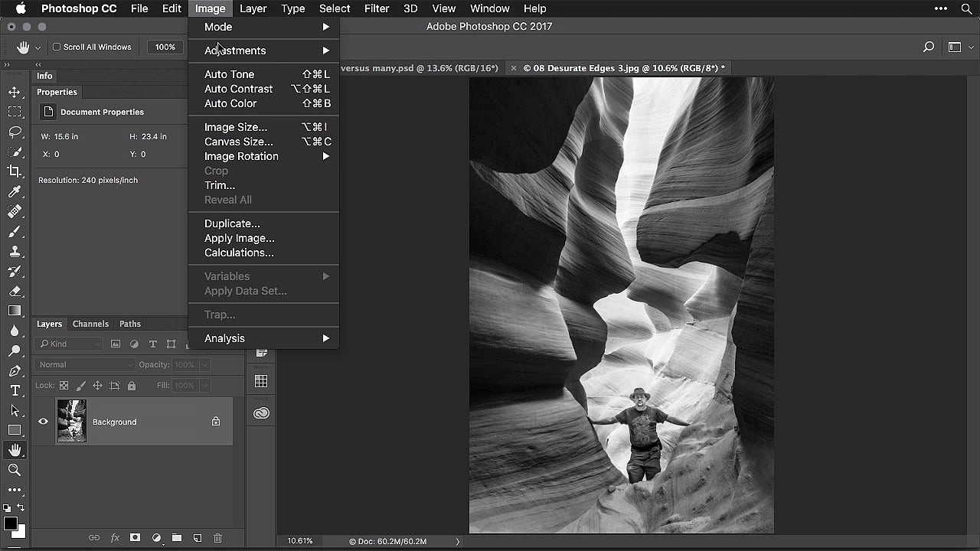Viewport: 980px width, 551px height.
Task: Open the Mode submenu
Action: click(x=263, y=27)
